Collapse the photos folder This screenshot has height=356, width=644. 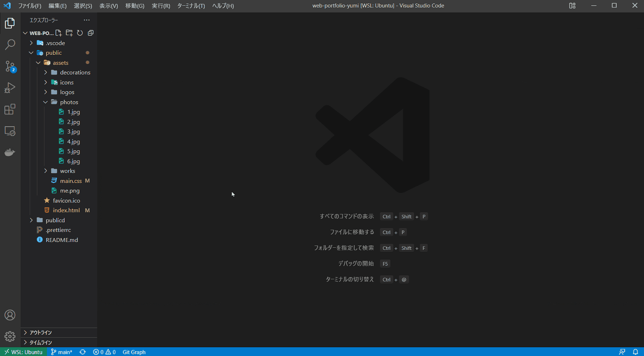tap(59, 102)
